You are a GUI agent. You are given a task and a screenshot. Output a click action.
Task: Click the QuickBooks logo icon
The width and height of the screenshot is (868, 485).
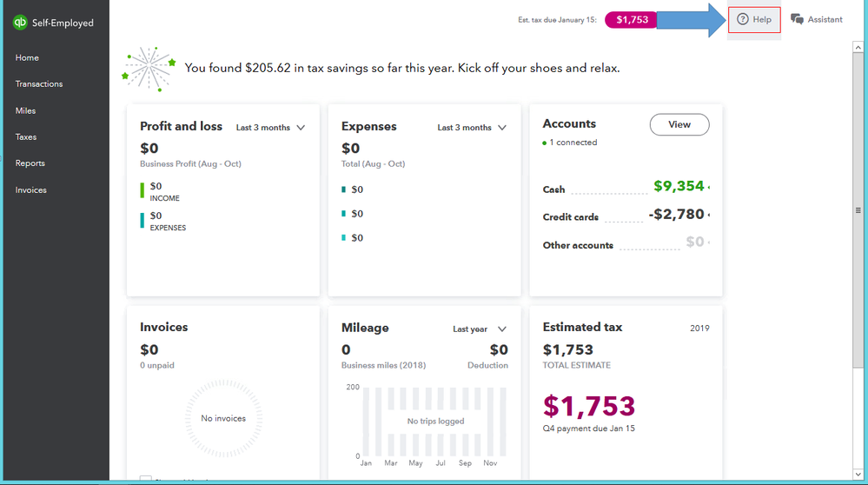pos(20,23)
